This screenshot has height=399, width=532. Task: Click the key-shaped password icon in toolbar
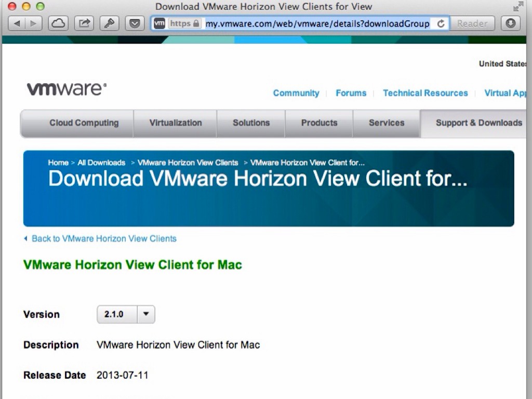(x=110, y=23)
